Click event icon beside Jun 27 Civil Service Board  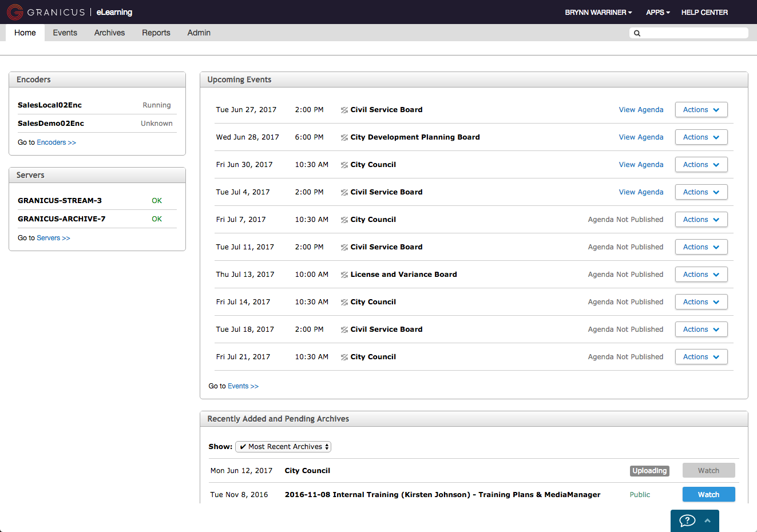[344, 110]
